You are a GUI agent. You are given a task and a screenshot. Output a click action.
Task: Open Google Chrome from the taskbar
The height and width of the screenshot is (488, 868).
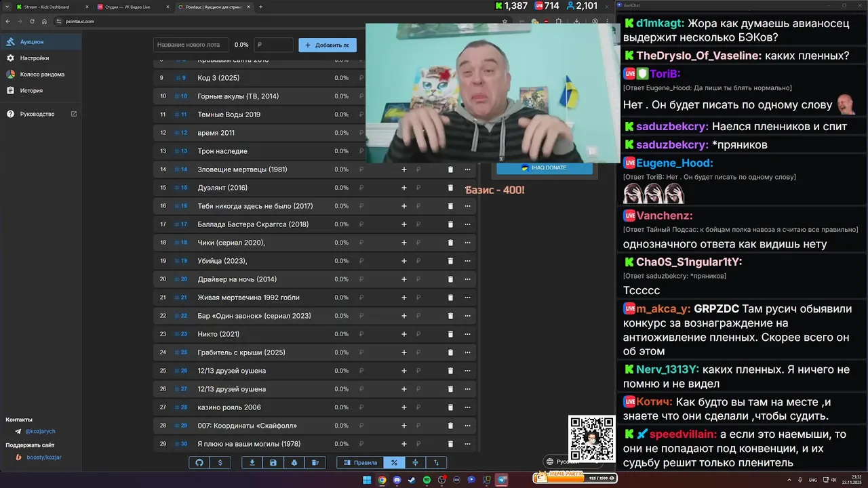[382, 480]
